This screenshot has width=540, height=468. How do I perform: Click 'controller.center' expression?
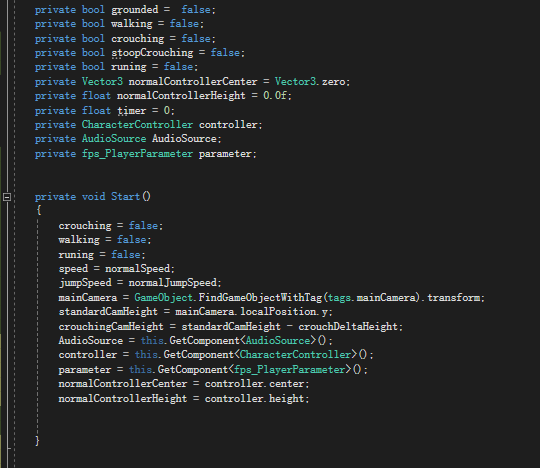point(255,384)
